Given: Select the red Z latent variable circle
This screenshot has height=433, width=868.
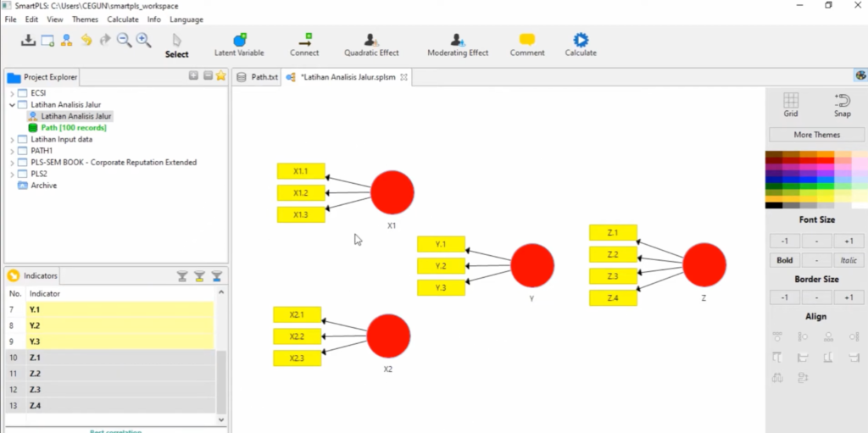Looking at the screenshot, I should [x=704, y=265].
